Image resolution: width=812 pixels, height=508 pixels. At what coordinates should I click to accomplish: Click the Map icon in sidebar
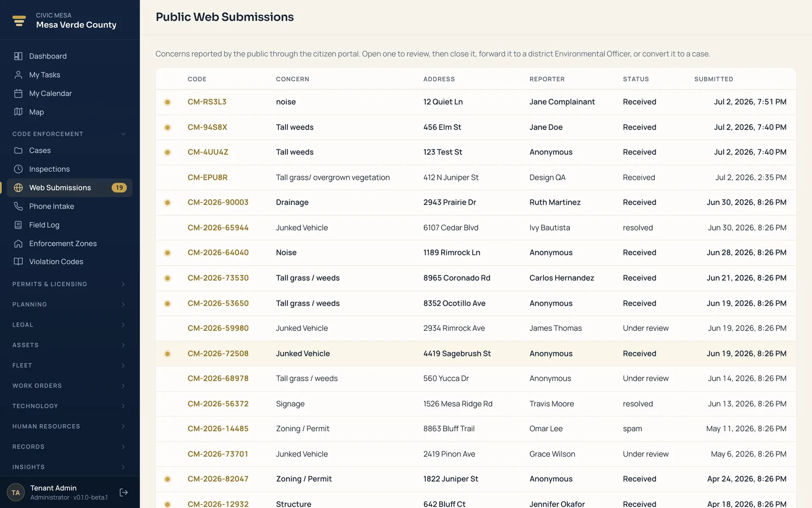tap(18, 112)
